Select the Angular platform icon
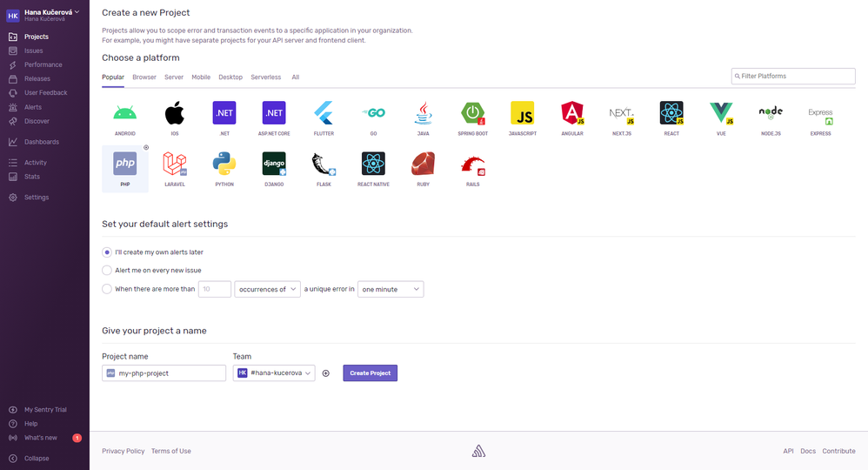 coord(572,113)
